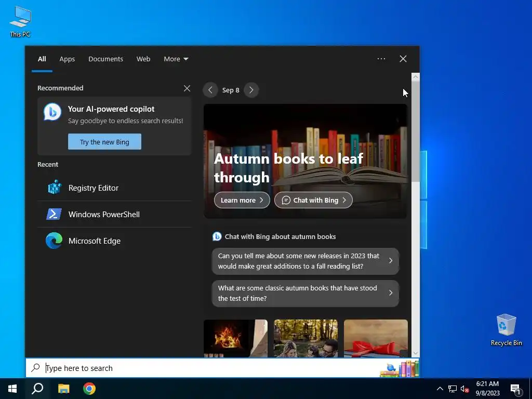Click the scrollbar down arrow
The height and width of the screenshot is (399, 532).
416,353
